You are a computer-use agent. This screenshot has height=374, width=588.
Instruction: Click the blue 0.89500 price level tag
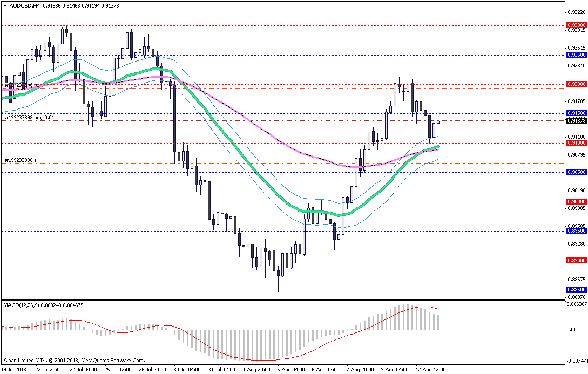tap(576, 231)
